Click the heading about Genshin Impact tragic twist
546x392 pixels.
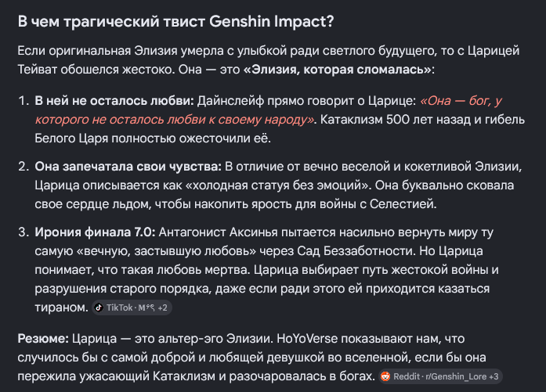coord(175,22)
